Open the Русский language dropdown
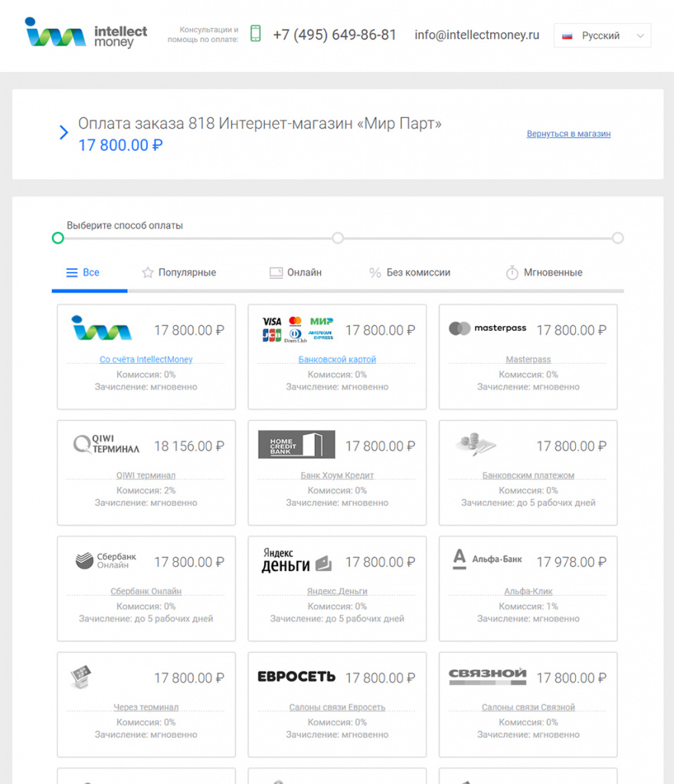The width and height of the screenshot is (674, 784). click(x=602, y=35)
